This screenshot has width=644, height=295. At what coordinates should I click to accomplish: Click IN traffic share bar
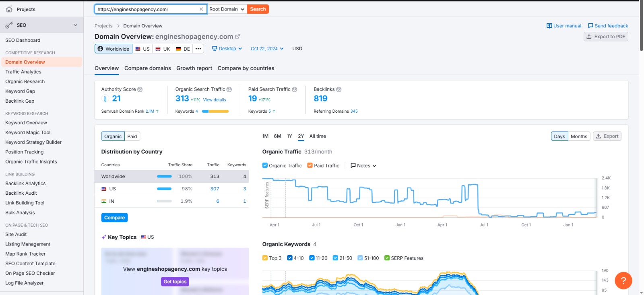[164, 201]
